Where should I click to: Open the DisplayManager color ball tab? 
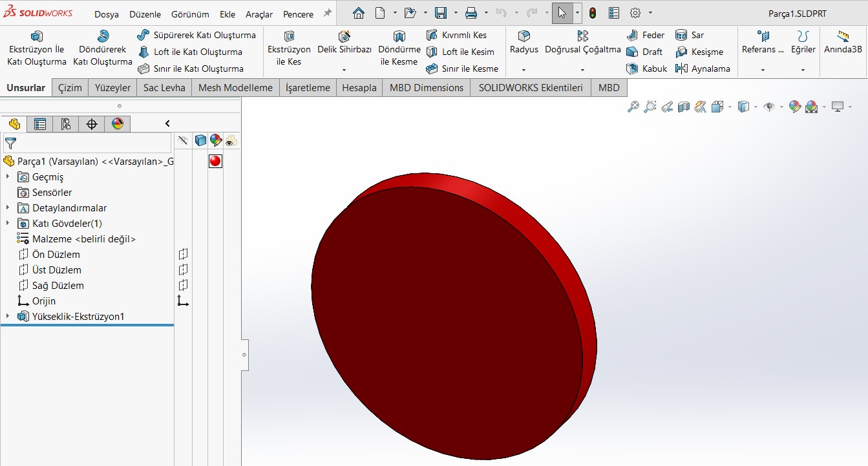pos(118,124)
